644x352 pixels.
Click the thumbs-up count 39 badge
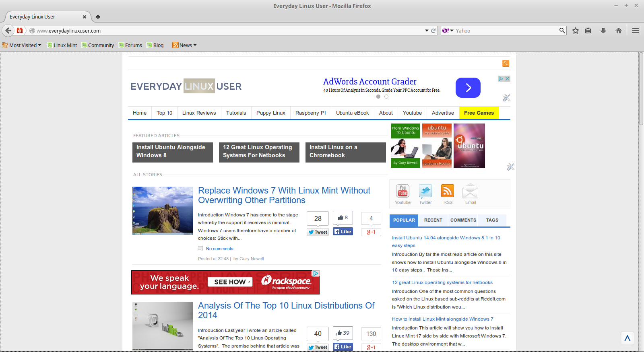pos(343,333)
